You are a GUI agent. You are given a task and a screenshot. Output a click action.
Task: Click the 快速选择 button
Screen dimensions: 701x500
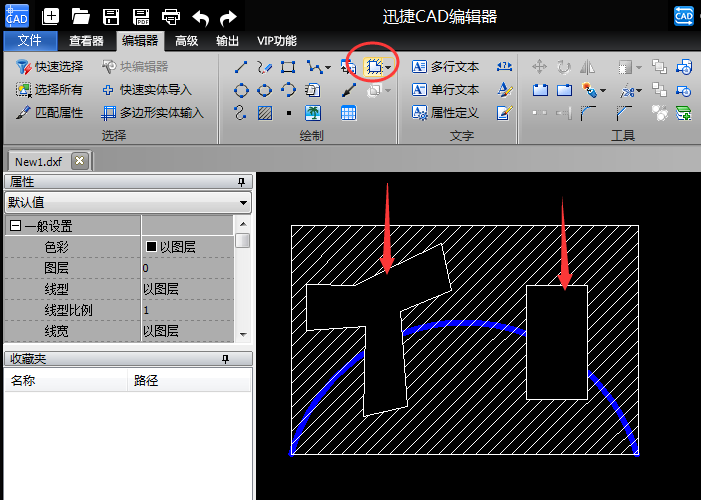coord(50,67)
